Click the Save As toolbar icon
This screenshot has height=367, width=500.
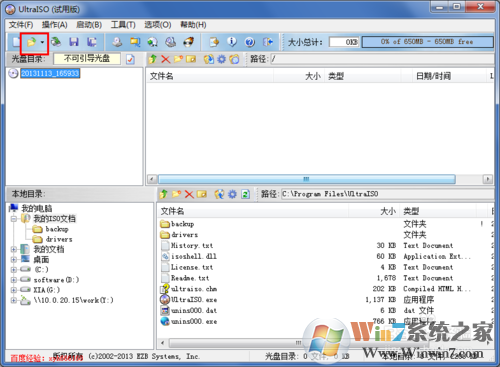[x=91, y=42]
